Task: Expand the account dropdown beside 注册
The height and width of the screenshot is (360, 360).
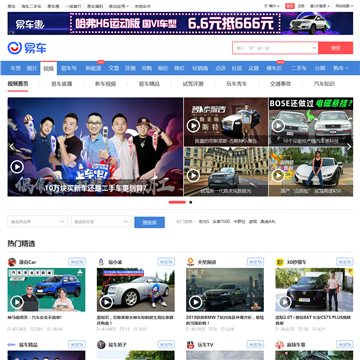Action: click(320, 6)
